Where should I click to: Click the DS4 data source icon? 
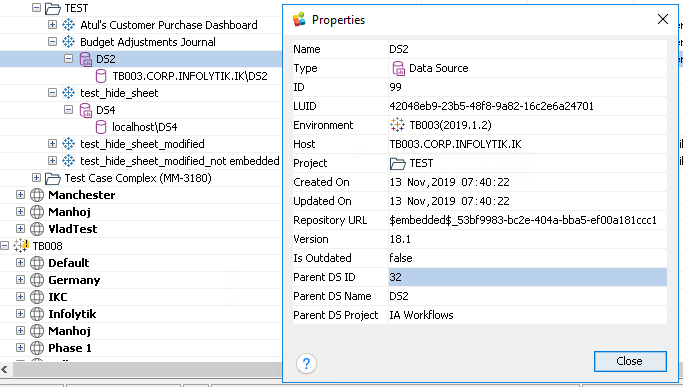pyautogui.click(x=86, y=110)
